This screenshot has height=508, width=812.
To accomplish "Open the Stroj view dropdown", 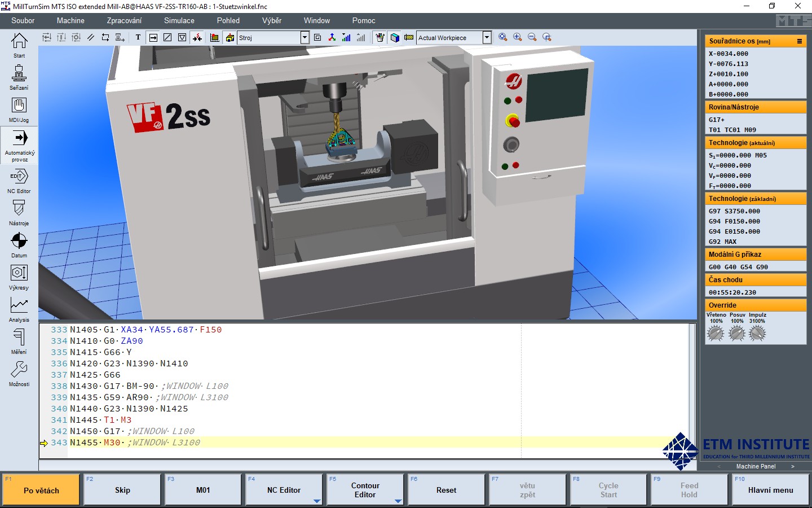I will coord(304,38).
